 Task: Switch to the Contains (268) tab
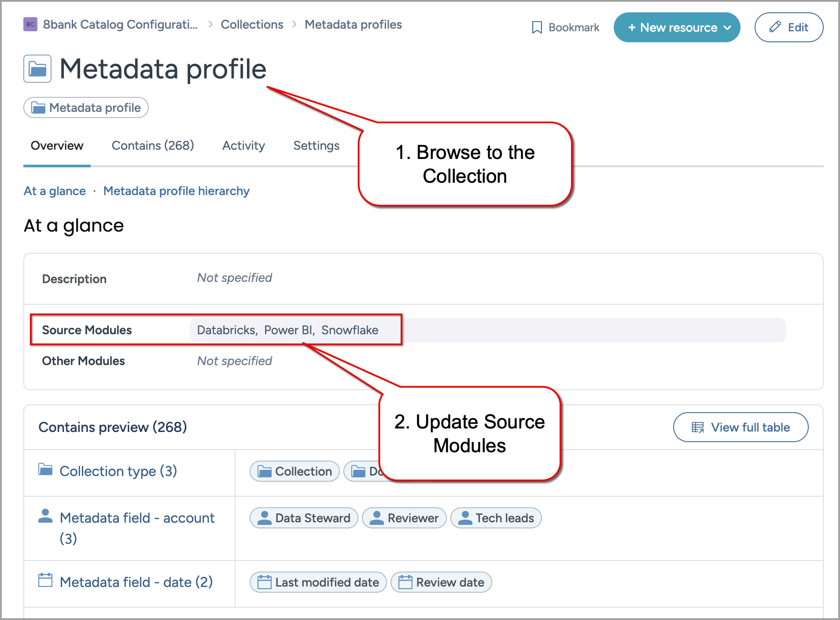coord(153,146)
